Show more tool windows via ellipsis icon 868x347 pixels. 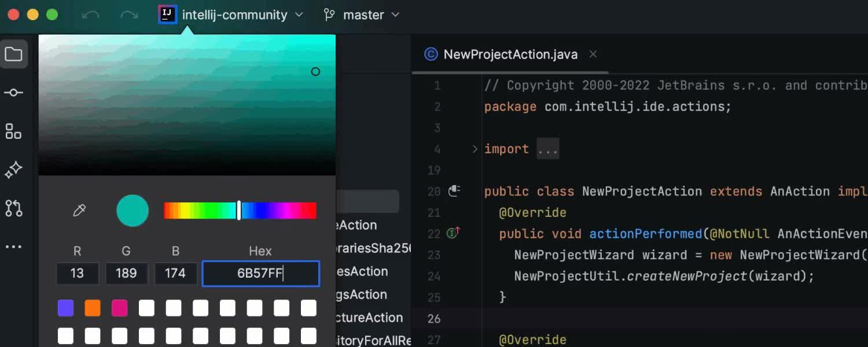[x=14, y=246]
